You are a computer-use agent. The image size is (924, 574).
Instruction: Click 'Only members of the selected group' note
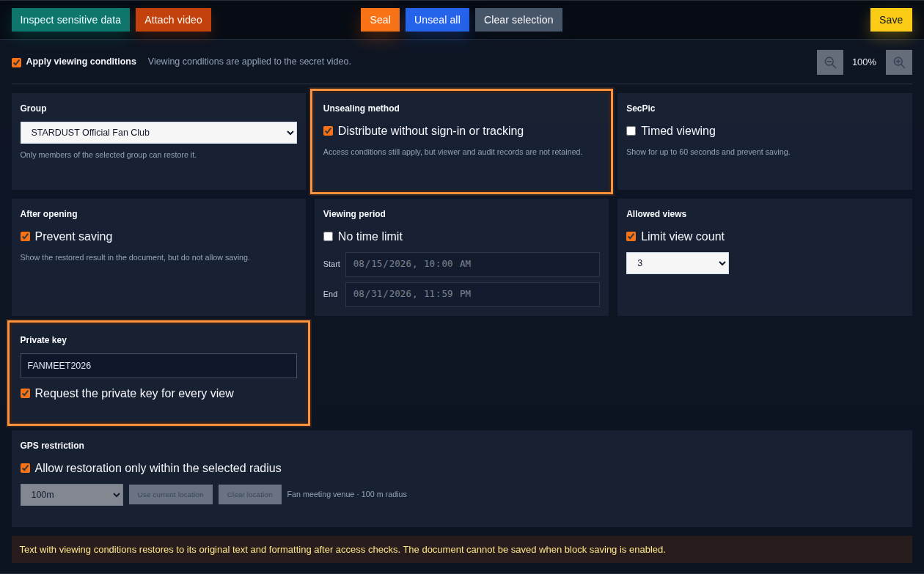pos(109,155)
